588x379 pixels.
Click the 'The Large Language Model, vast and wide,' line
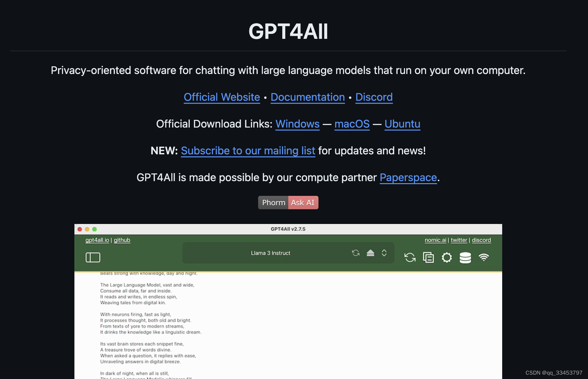tap(147, 285)
